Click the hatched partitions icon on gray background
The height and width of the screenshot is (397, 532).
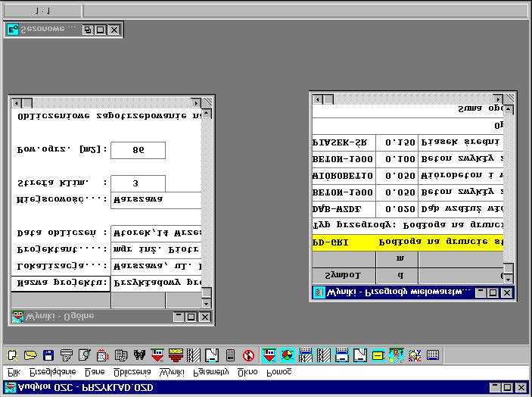[194, 355]
